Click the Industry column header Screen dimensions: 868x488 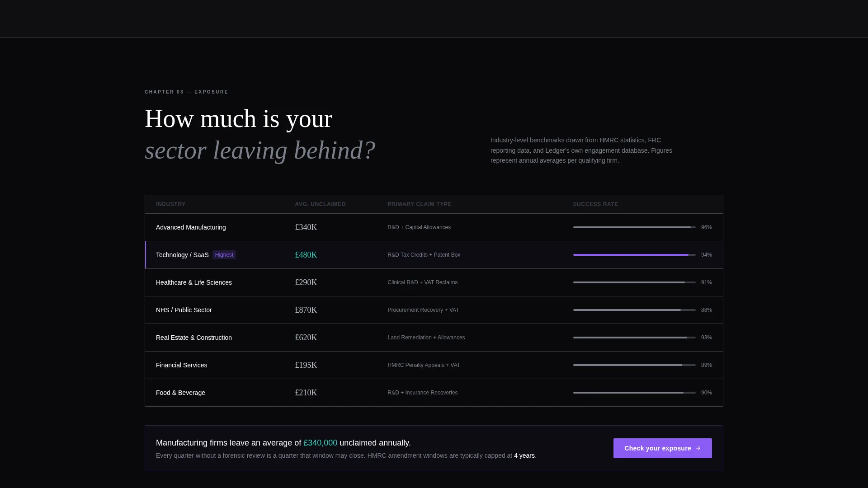(x=170, y=204)
